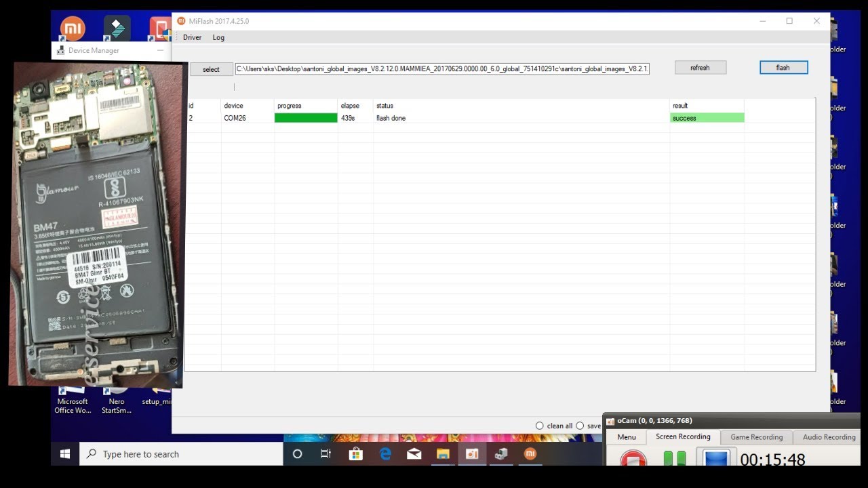Click the Device Manager window title icon

click(x=60, y=50)
